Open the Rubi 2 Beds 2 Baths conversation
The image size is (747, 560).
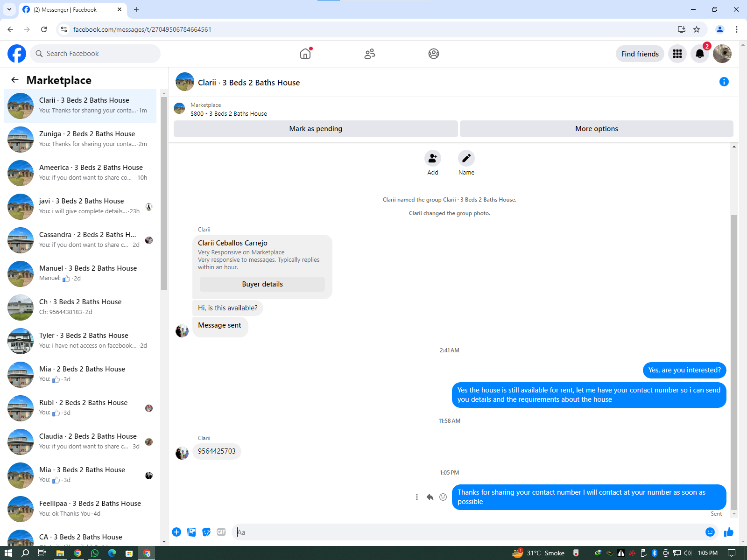pyautogui.click(x=80, y=408)
